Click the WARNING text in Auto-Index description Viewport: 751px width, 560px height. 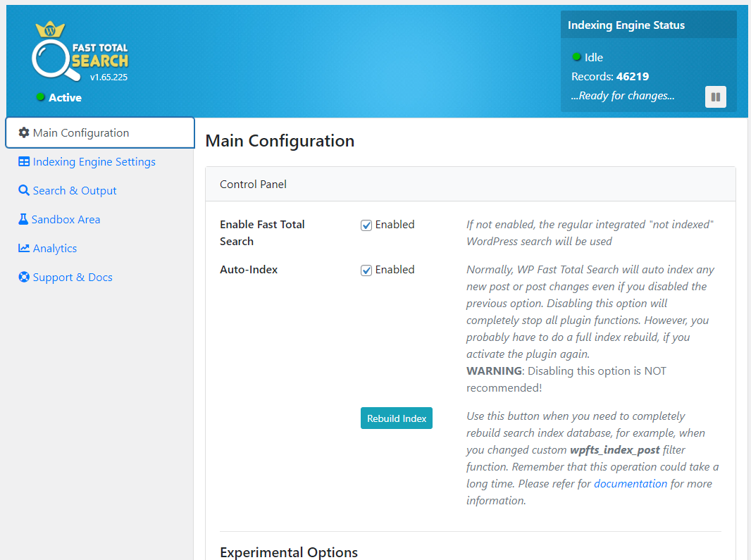(495, 371)
